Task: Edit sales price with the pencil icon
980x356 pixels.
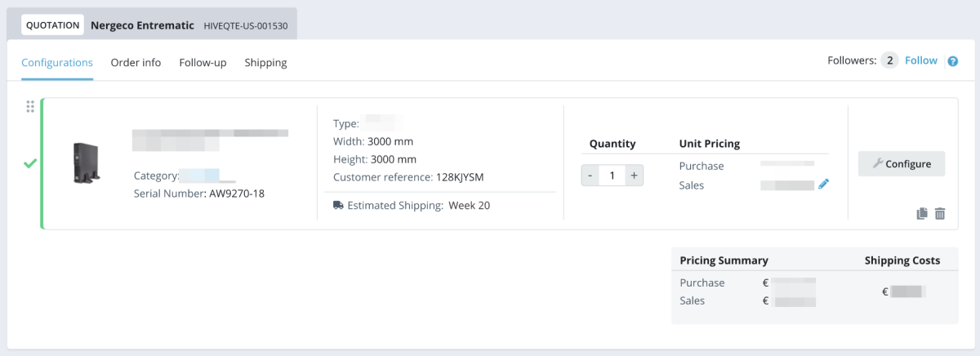Action: pyautogui.click(x=823, y=185)
